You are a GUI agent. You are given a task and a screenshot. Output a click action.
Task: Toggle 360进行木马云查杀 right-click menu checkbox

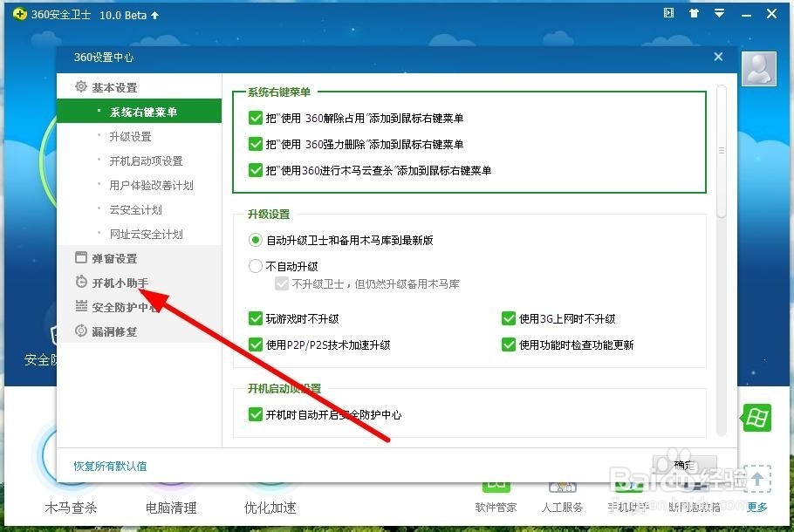pyautogui.click(x=255, y=170)
